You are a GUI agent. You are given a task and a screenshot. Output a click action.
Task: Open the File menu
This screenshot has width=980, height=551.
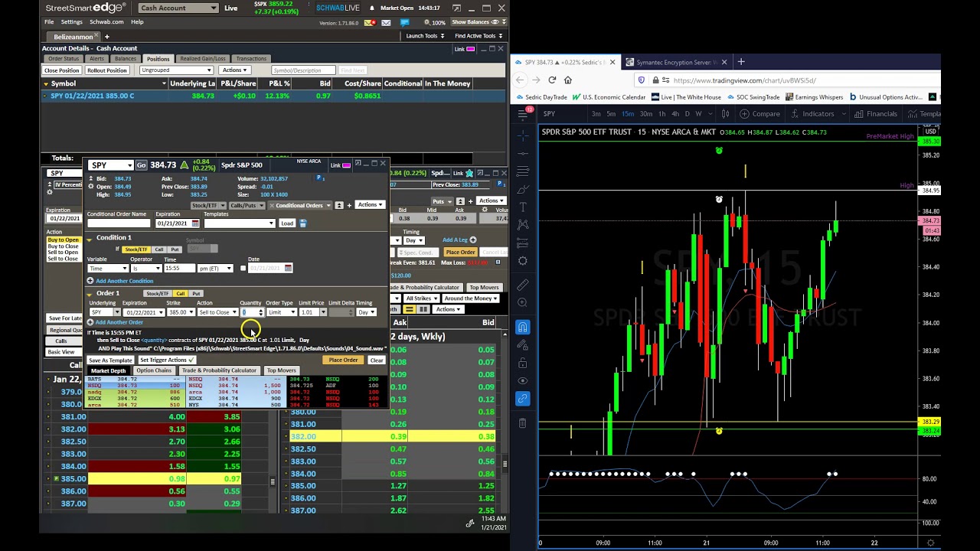tap(49, 22)
